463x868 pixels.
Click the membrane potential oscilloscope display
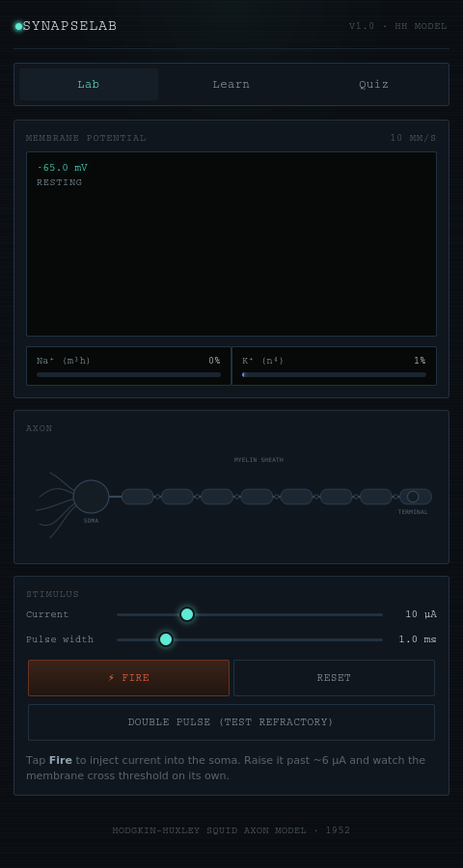point(231,244)
